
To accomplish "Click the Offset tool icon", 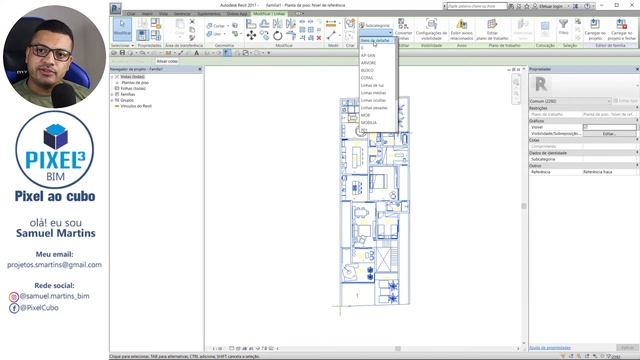I will [x=264, y=24].
